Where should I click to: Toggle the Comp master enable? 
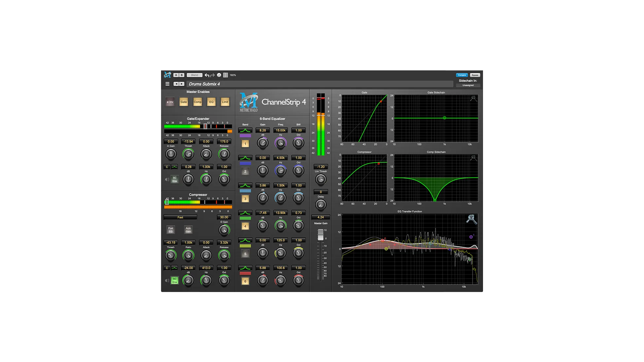[x=197, y=102]
